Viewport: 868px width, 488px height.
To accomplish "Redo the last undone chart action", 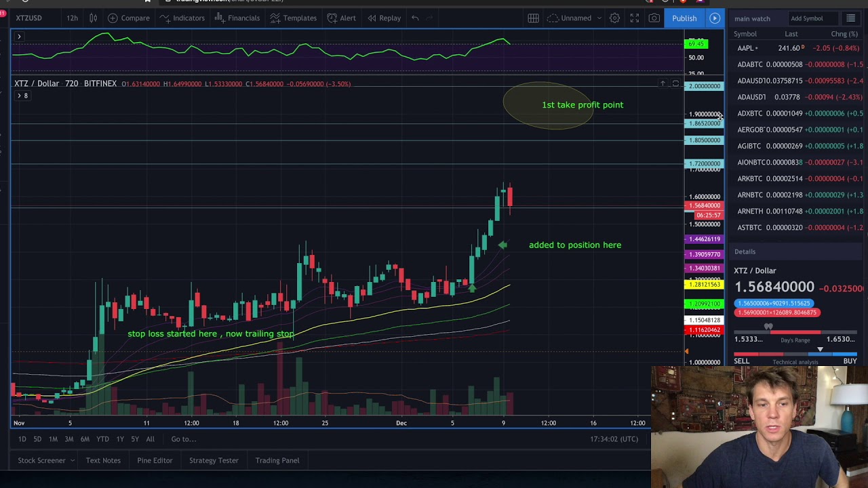I will coord(431,18).
